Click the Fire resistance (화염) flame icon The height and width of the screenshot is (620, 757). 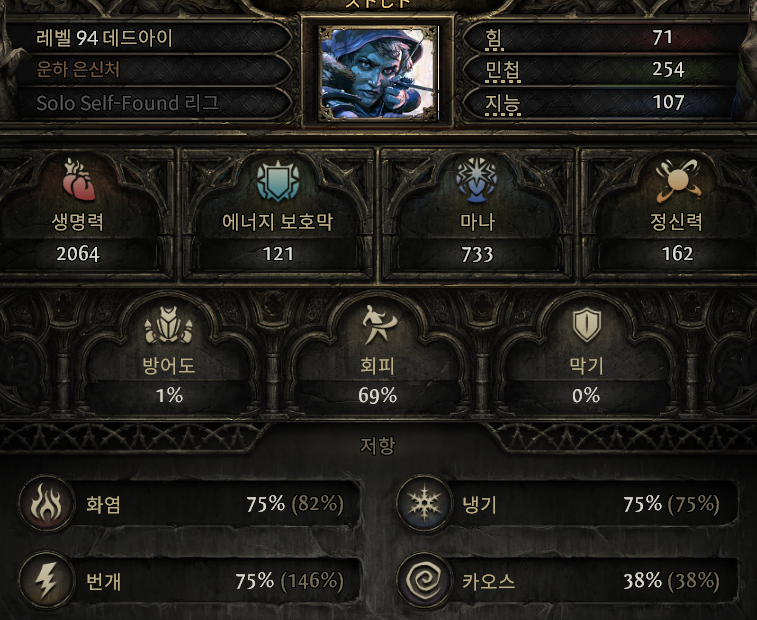pos(46,503)
